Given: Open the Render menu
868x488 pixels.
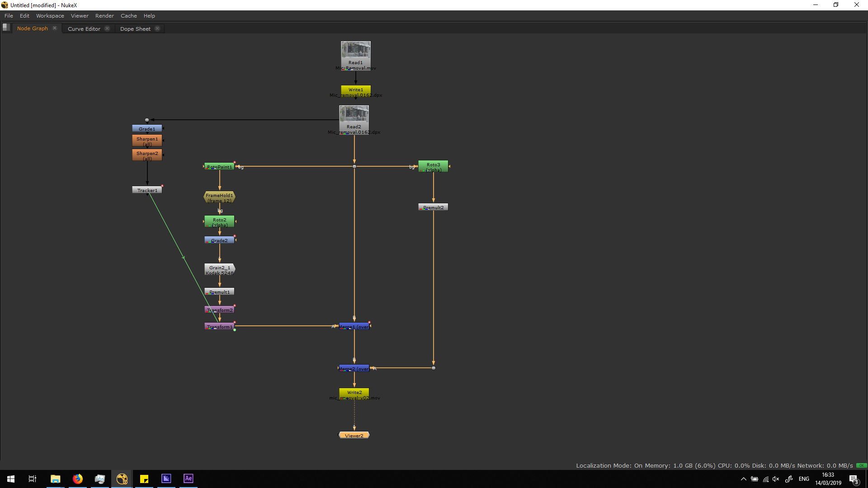Looking at the screenshot, I should point(104,16).
